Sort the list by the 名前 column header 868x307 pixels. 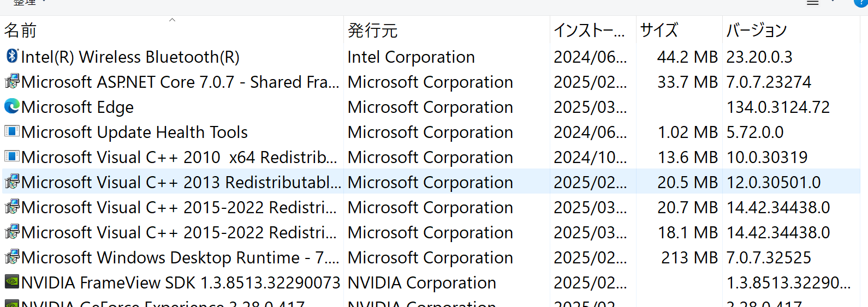coord(21,31)
